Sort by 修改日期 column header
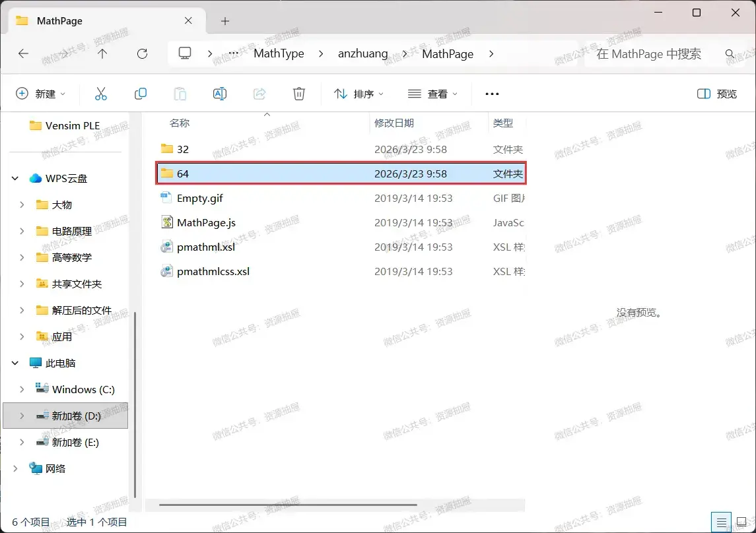756x533 pixels. tap(394, 123)
